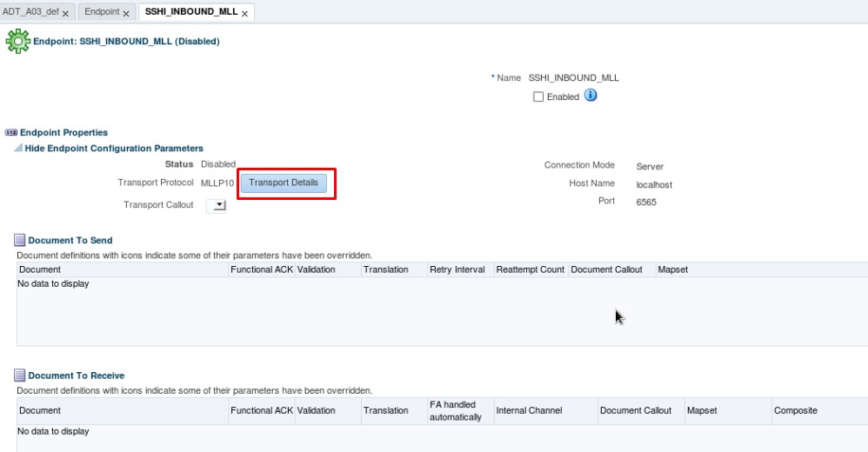Click the Endpoint Properties section icon
This screenshot has height=452, width=868.
click(x=11, y=132)
